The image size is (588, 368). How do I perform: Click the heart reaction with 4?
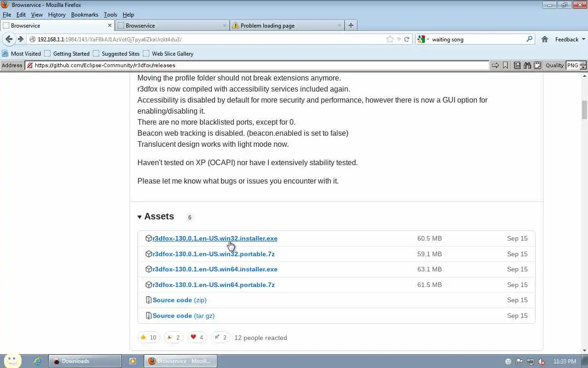(x=197, y=337)
